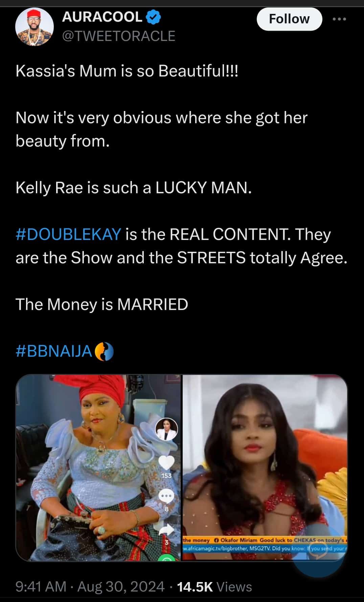
Task: Open the AURACOOL profile picture
Action: coord(34,26)
